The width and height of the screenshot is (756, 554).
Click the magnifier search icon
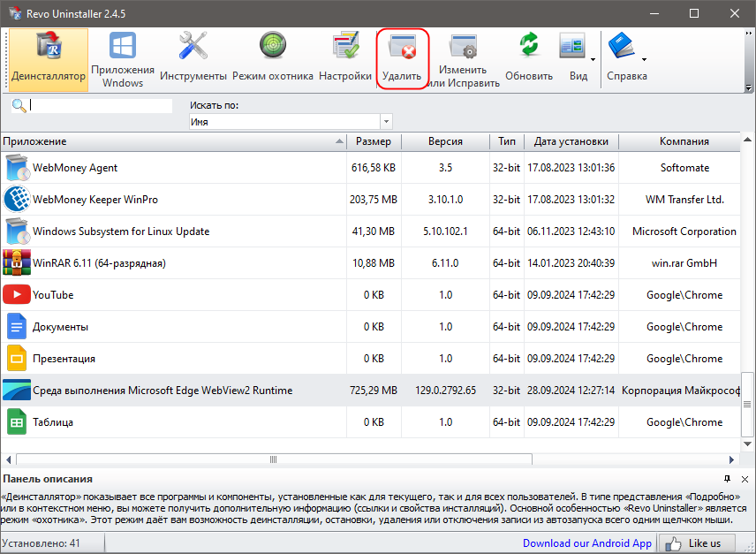pos(19,106)
